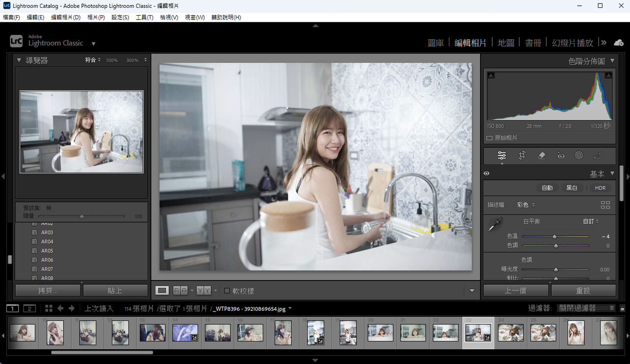Select the Crop tool icon
Image resolution: width=630 pixels, height=364 pixels.
tap(522, 155)
